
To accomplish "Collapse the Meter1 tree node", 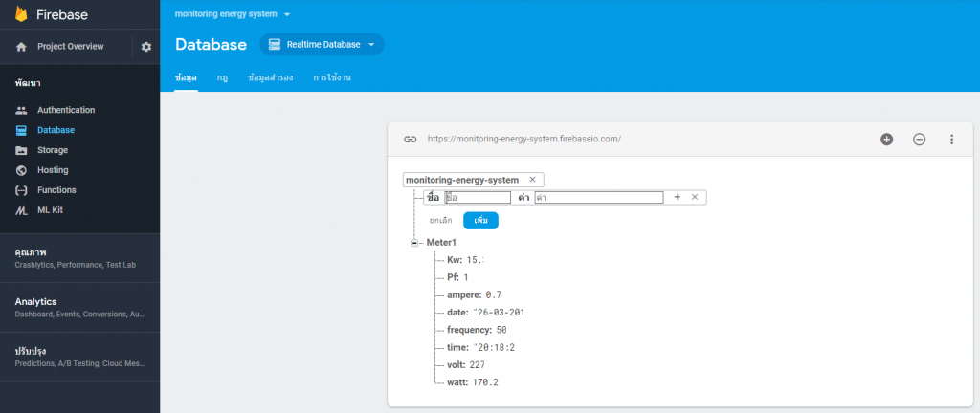I will (x=414, y=243).
